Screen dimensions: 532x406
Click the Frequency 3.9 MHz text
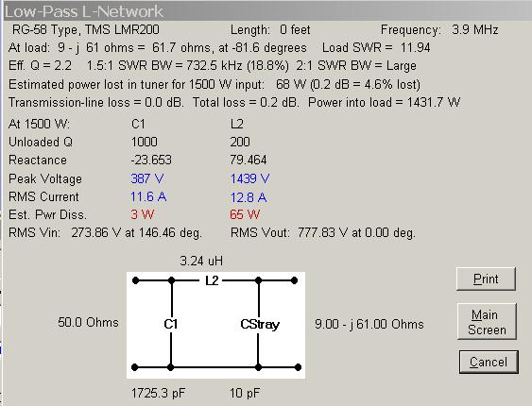click(x=439, y=29)
